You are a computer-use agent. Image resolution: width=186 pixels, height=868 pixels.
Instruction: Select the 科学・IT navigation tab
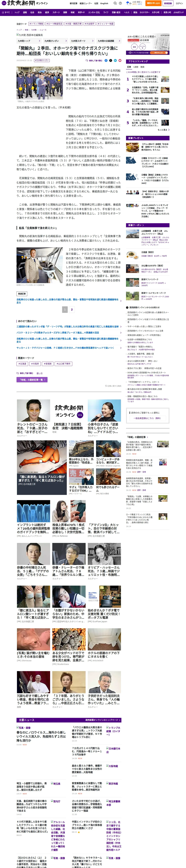click(81, 12)
